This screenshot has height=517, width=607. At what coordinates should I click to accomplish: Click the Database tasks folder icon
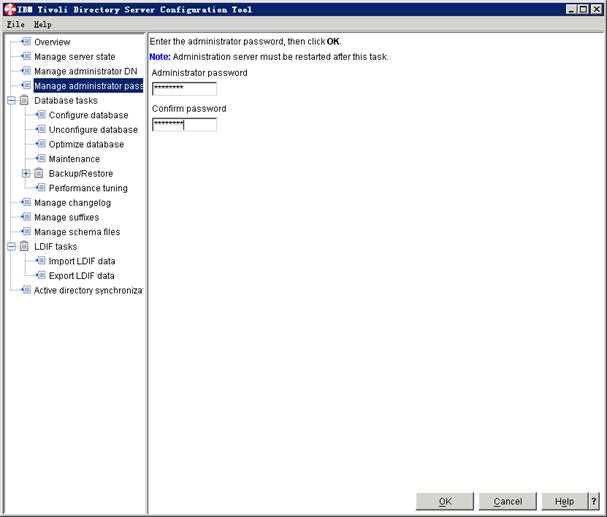pos(24,100)
